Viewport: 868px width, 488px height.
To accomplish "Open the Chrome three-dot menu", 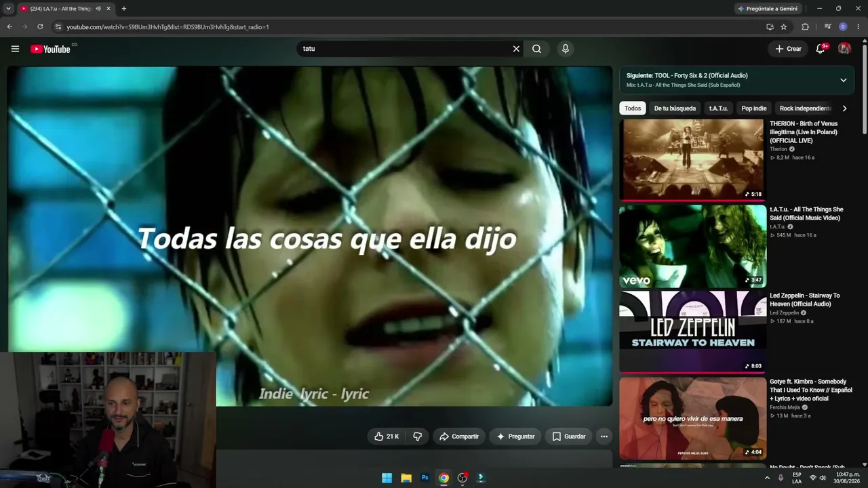I will 859,27.
